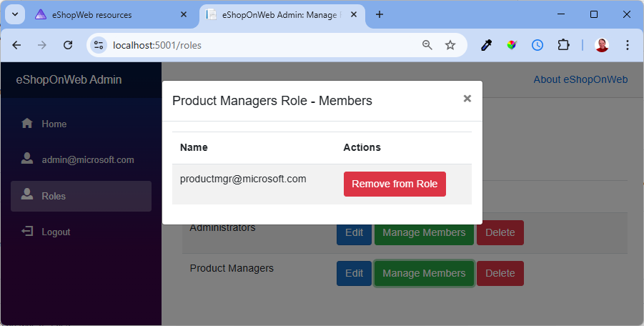
Task: Open the Chrome three-dot menu
Action: coord(627,45)
